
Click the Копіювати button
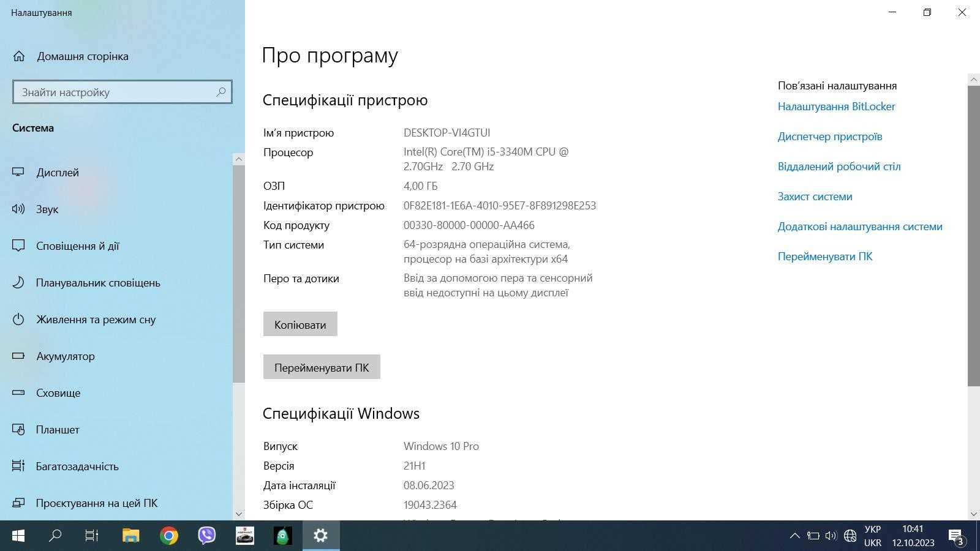300,324
